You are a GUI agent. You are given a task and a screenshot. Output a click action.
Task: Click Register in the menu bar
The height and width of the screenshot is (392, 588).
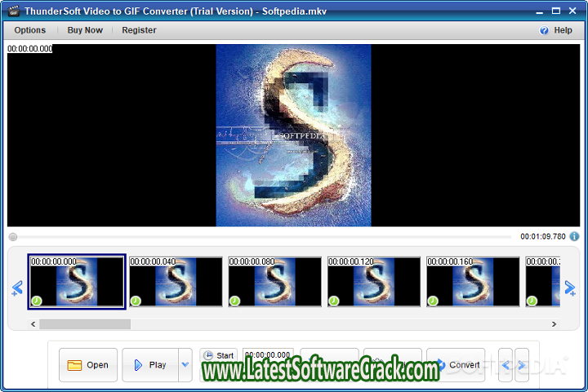pyautogui.click(x=139, y=30)
